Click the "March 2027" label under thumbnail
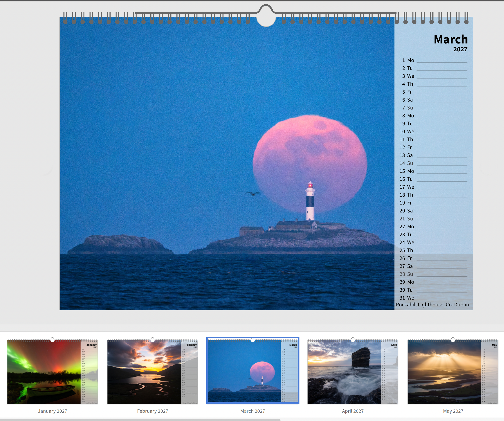504x421 pixels. [x=253, y=411]
